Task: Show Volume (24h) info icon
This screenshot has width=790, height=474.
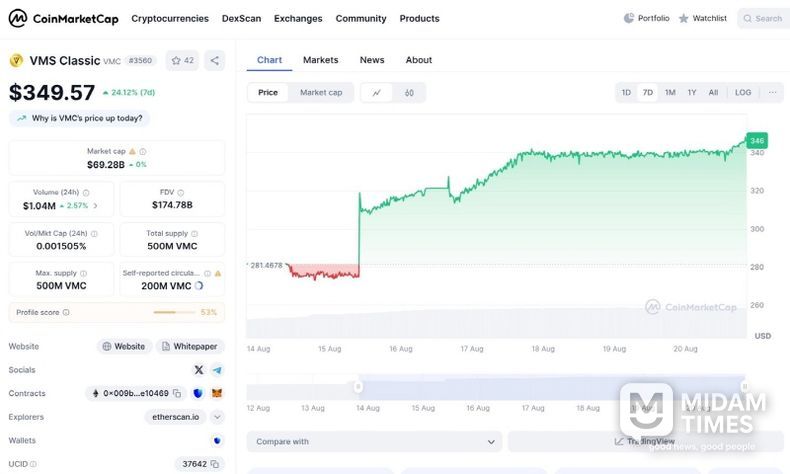Action: [86, 192]
